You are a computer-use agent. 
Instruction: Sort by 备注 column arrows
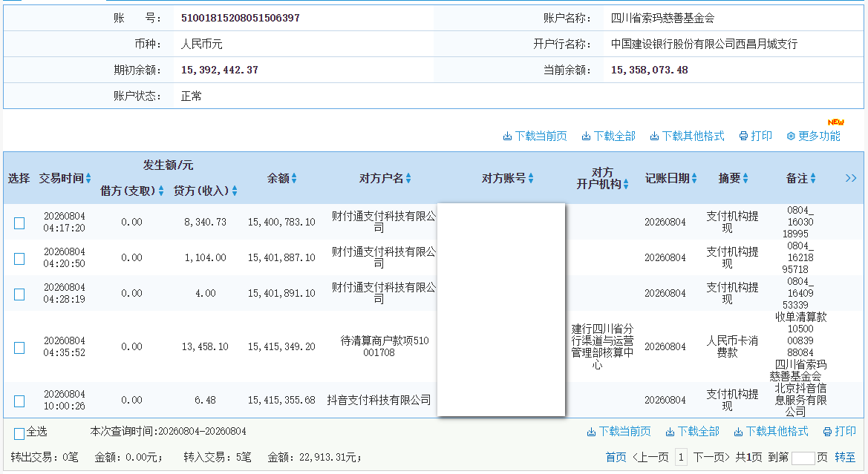813,178
